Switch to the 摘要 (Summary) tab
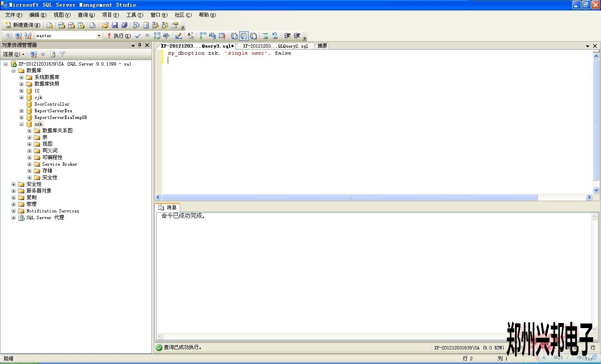 pyautogui.click(x=322, y=46)
